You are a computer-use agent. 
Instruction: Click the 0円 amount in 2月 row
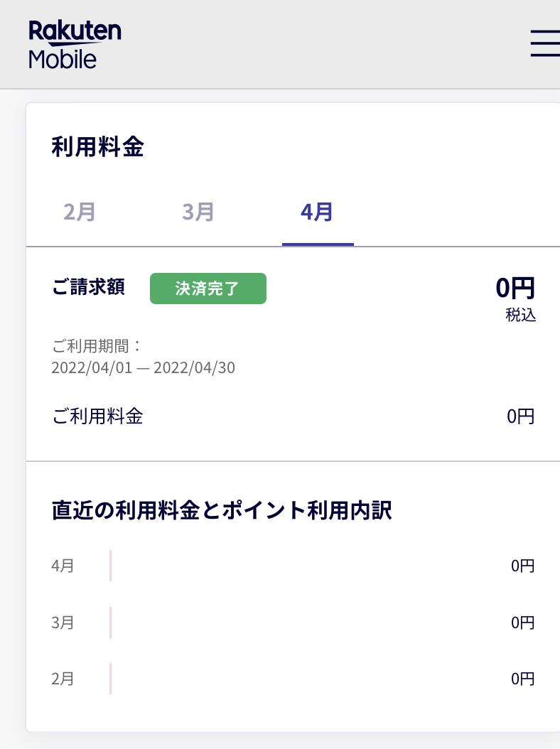coord(522,679)
